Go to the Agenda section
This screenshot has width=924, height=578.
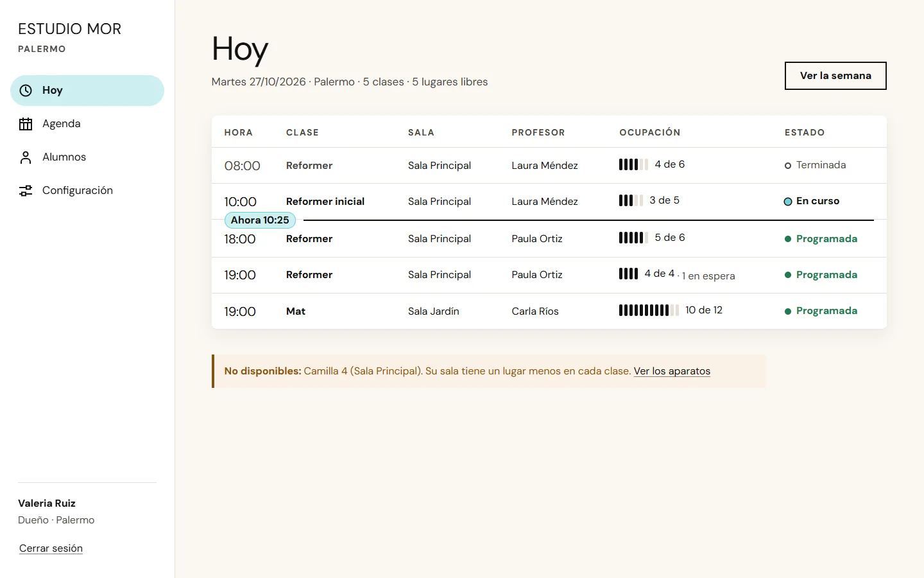[87, 124]
